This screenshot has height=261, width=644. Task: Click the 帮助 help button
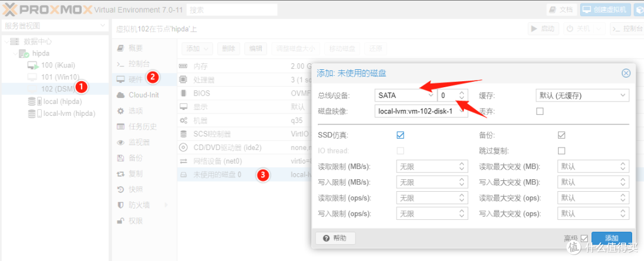click(335, 238)
